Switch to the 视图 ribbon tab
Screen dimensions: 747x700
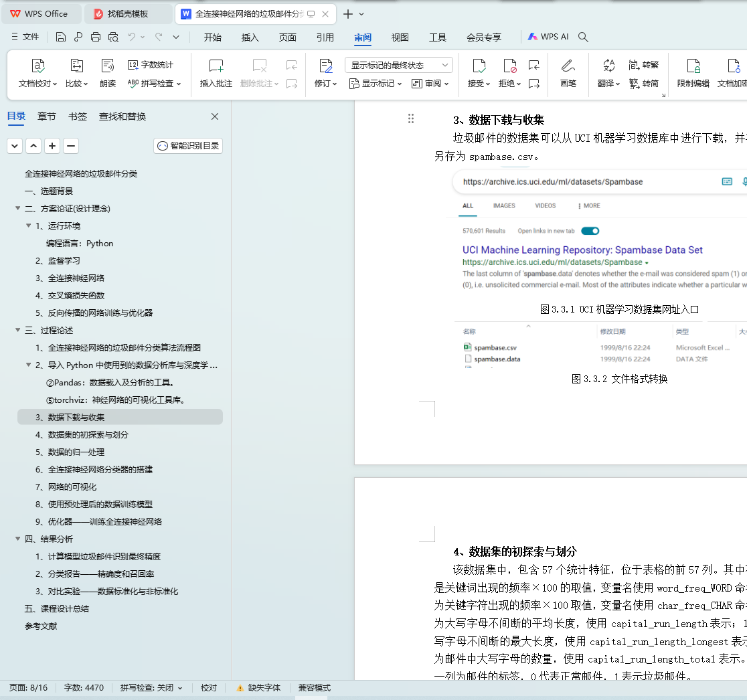pyautogui.click(x=400, y=37)
